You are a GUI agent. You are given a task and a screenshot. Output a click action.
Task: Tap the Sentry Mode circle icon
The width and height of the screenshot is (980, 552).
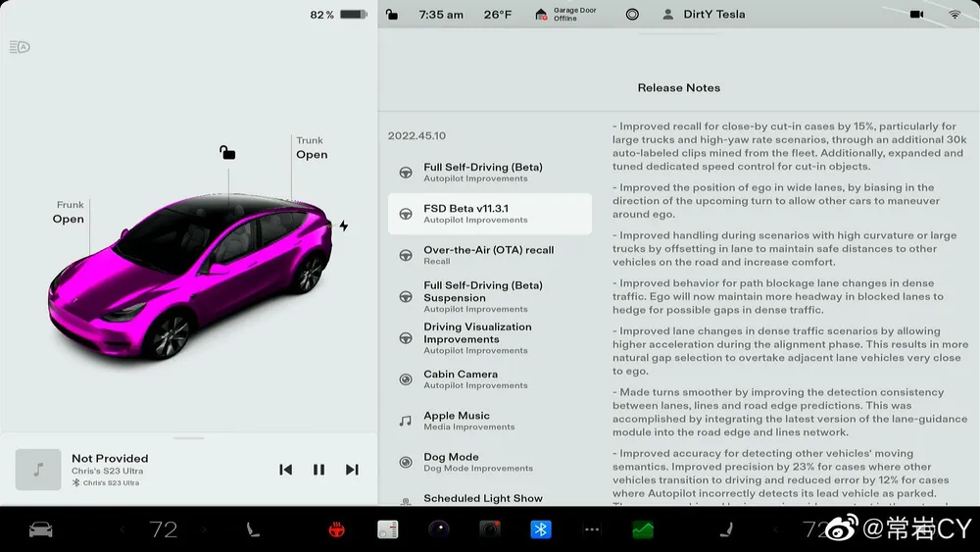pos(632,15)
